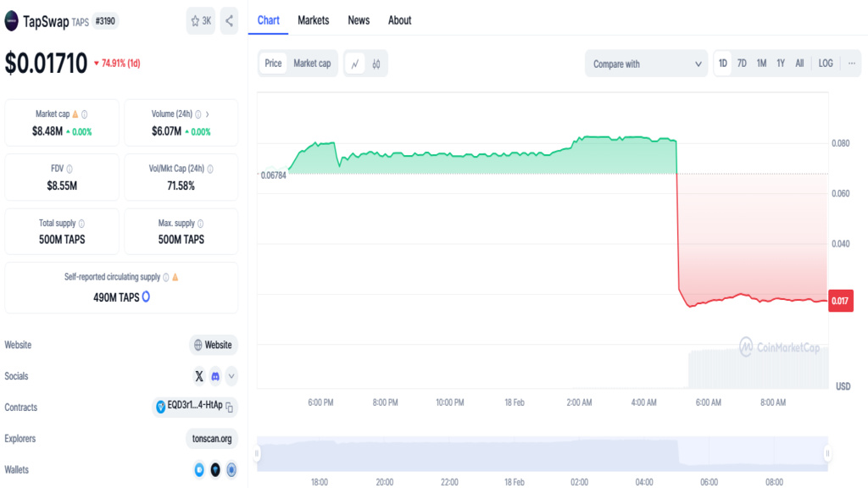Open the Compare with dropdown
This screenshot has width=868, height=488.
[646, 64]
